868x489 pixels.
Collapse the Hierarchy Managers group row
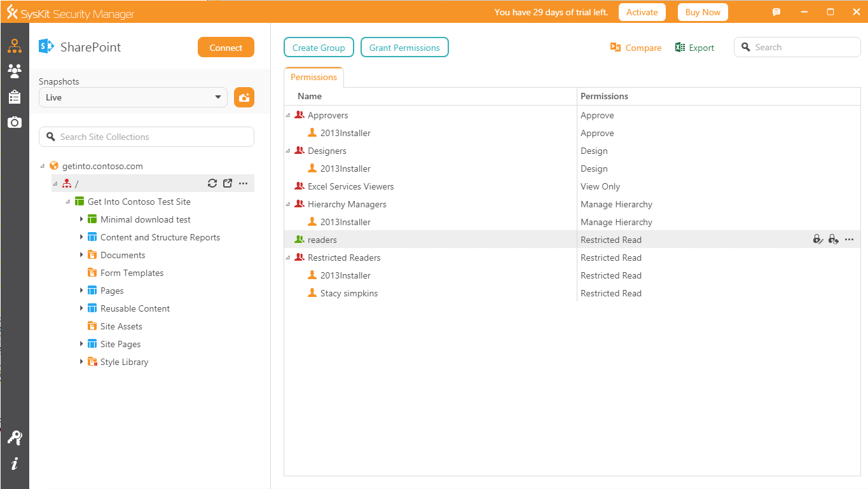[288, 204]
